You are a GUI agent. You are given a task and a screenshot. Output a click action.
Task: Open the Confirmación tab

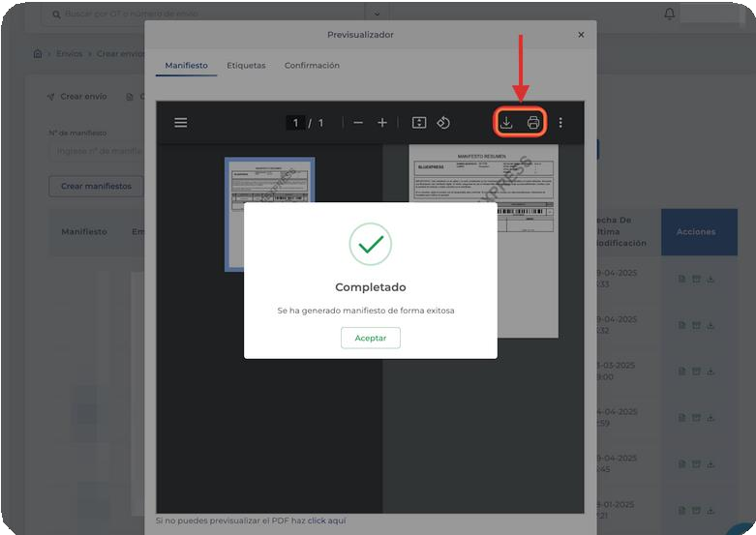(x=312, y=66)
